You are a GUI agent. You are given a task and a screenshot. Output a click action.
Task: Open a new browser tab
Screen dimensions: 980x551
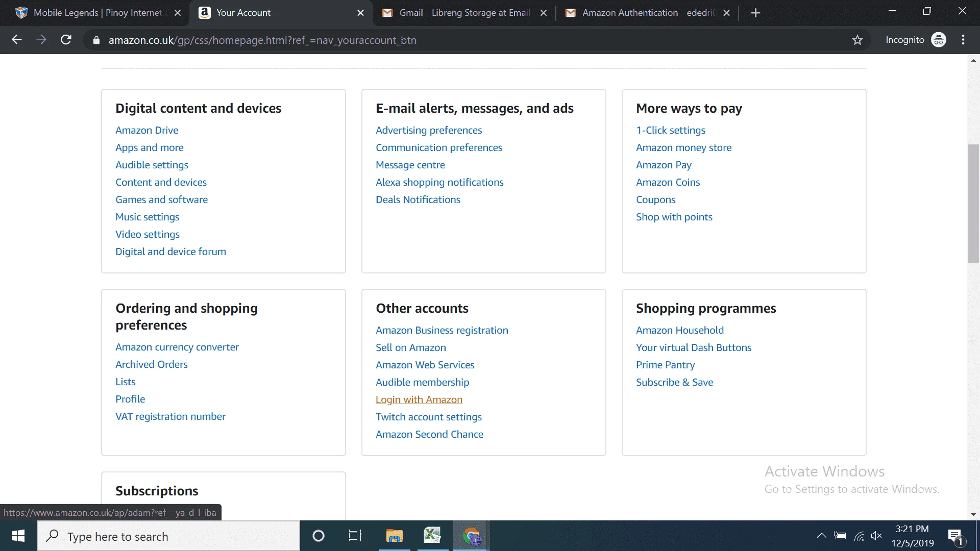click(x=756, y=13)
